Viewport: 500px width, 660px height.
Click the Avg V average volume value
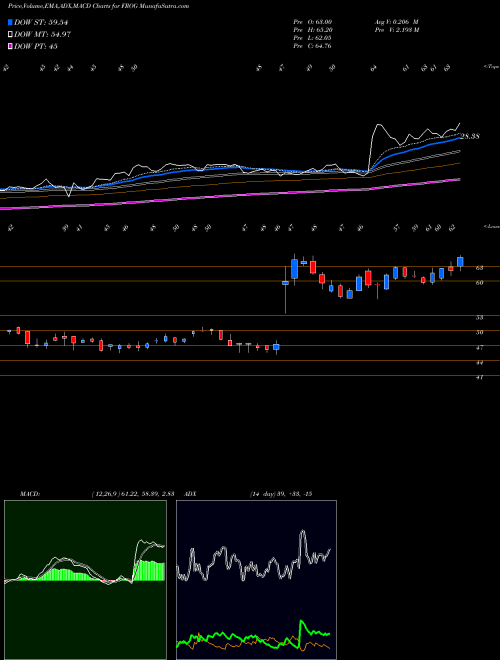396,21
